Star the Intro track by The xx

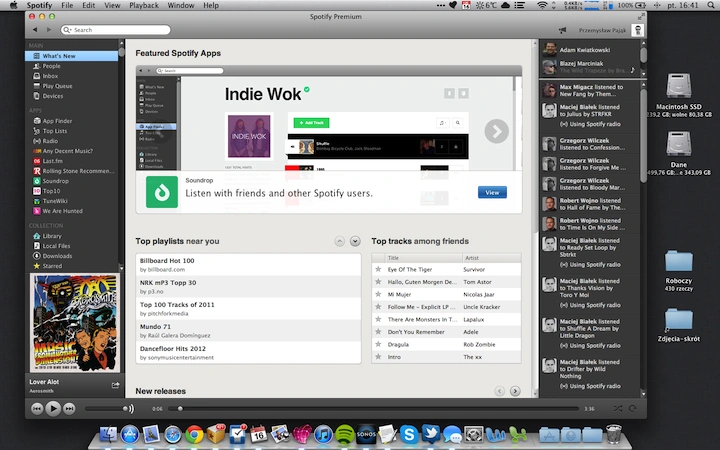tap(378, 357)
